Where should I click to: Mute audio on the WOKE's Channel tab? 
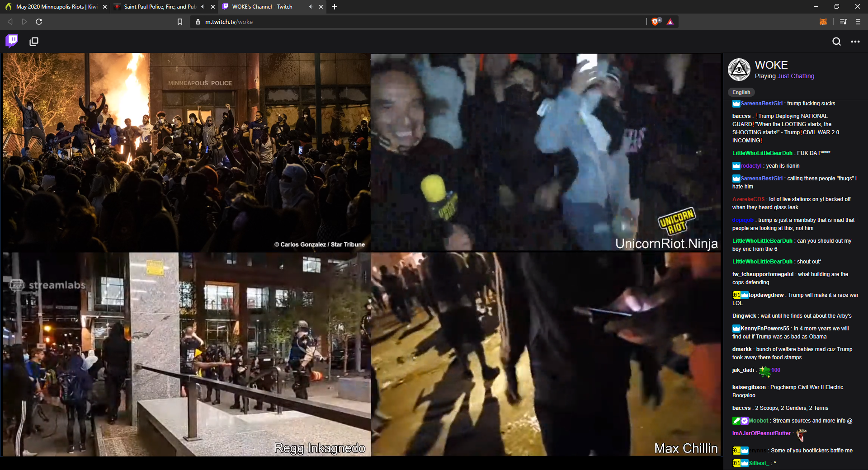(311, 7)
